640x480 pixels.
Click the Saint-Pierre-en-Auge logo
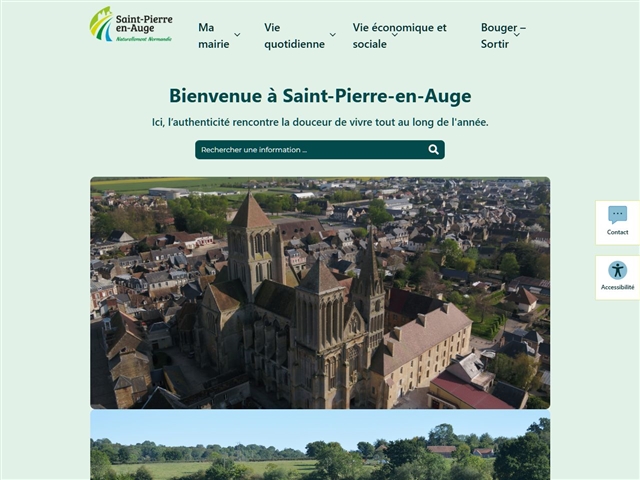coord(131,24)
